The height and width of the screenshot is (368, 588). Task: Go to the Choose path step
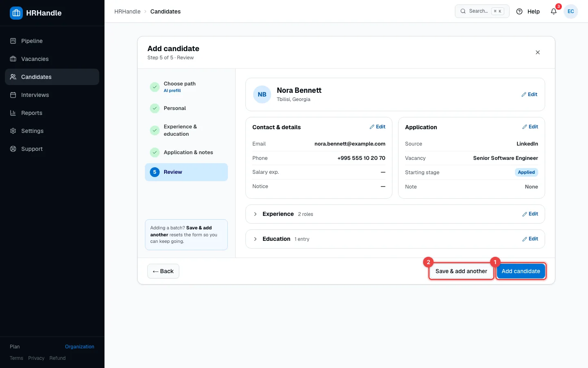pos(186,87)
